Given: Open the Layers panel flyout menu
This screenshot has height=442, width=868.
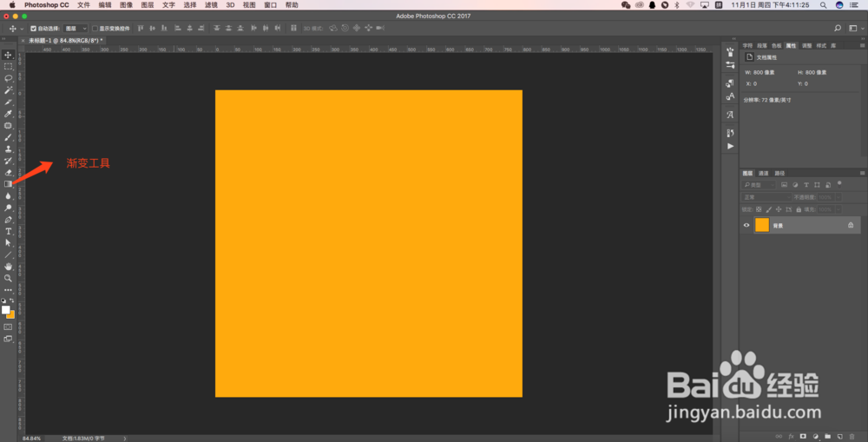Looking at the screenshot, I should [x=862, y=174].
